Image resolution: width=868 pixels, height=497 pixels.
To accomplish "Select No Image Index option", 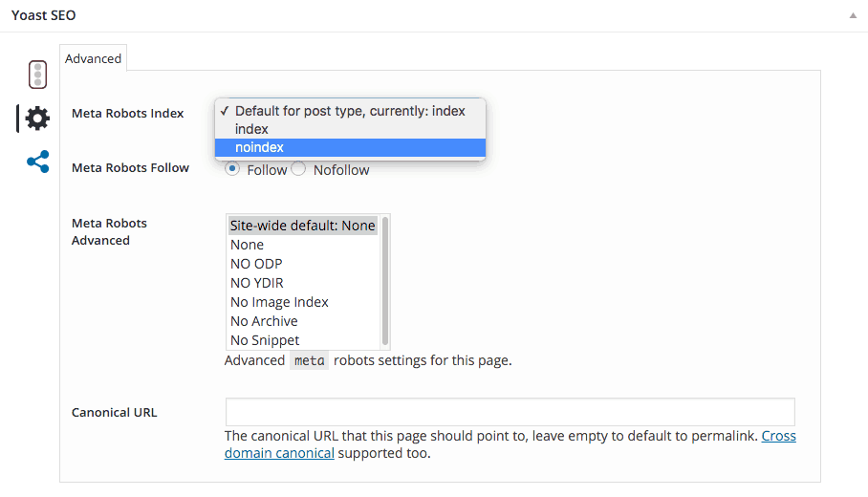I will pos(279,302).
